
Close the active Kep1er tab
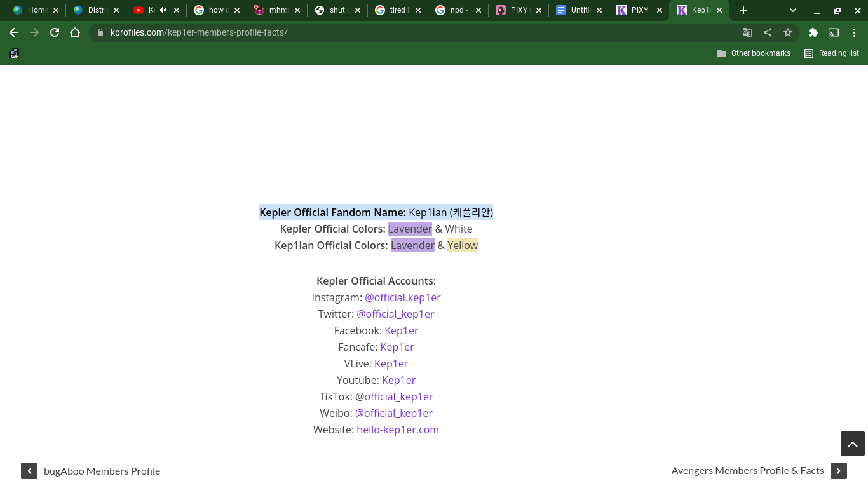click(719, 10)
